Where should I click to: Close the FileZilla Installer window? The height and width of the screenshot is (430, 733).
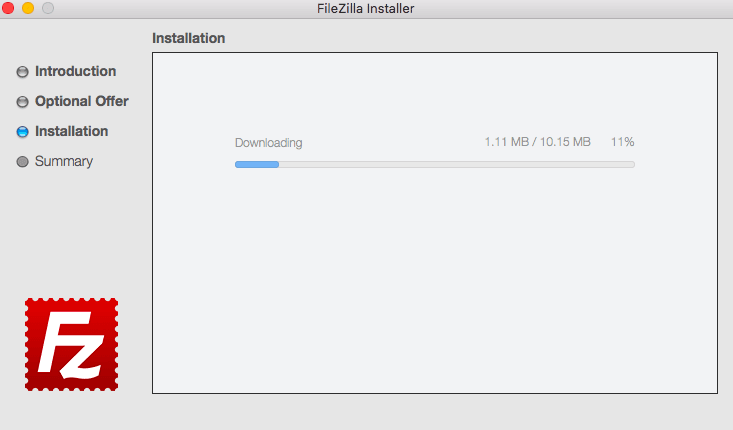point(9,8)
